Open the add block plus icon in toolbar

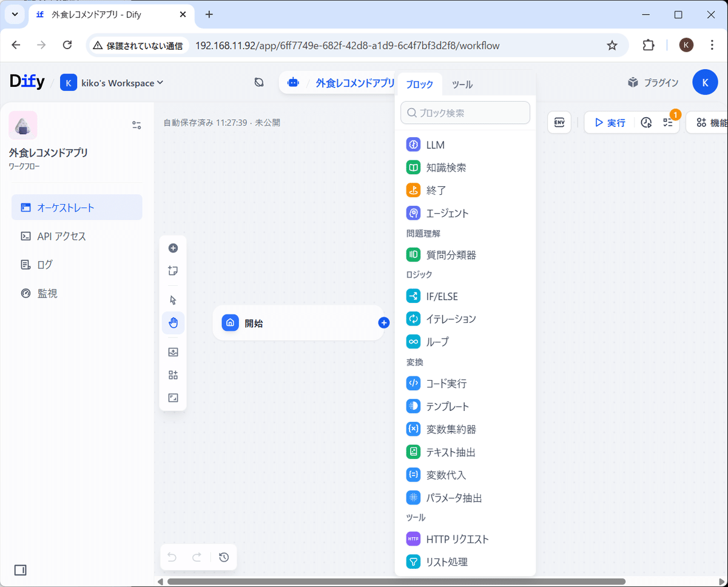pos(173,248)
